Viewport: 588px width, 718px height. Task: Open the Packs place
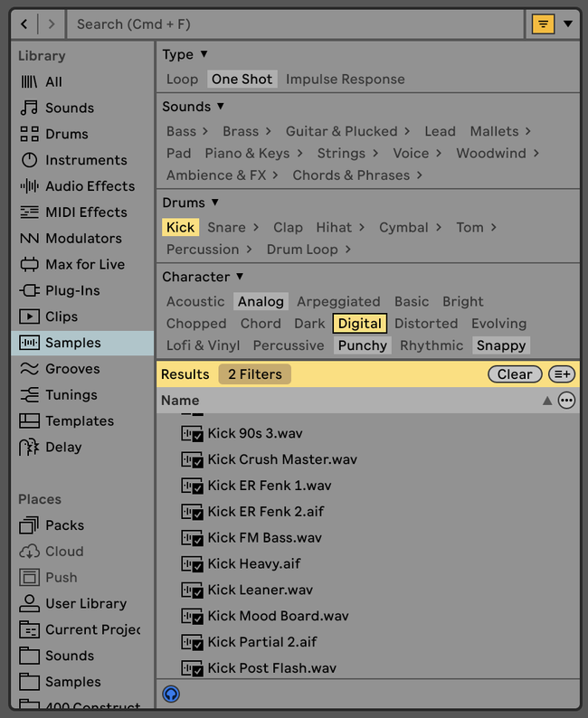click(64, 525)
